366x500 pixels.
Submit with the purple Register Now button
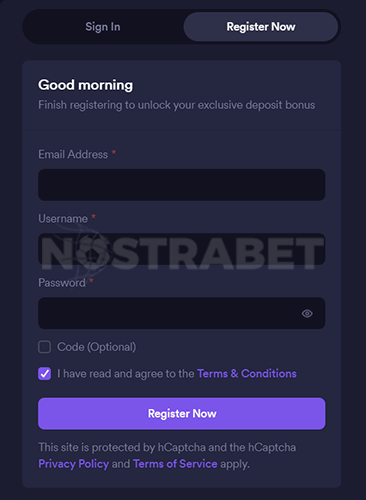(x=182, y=414)
